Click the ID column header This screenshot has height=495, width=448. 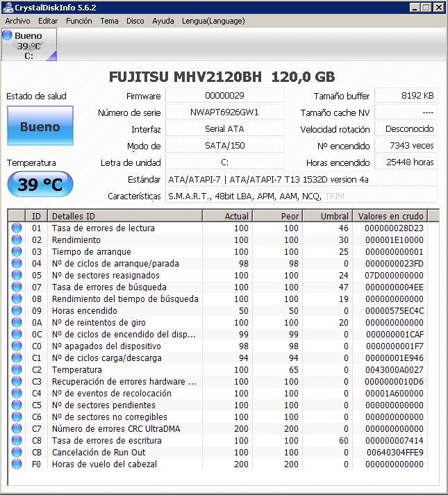coord(36,216)
